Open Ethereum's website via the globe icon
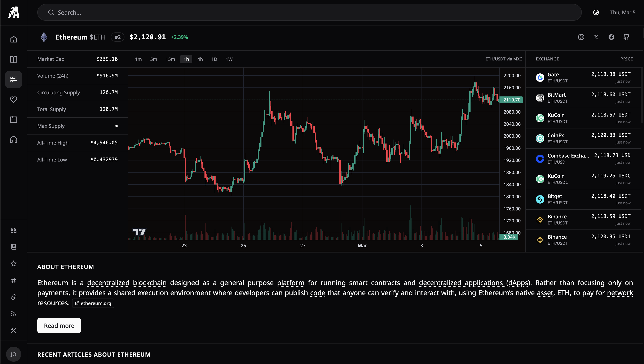 581,37
